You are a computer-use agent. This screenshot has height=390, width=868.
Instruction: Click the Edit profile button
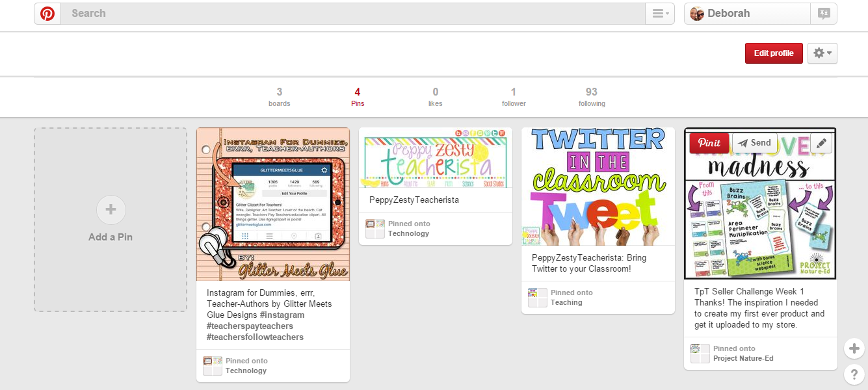click(x=774, y=53)
